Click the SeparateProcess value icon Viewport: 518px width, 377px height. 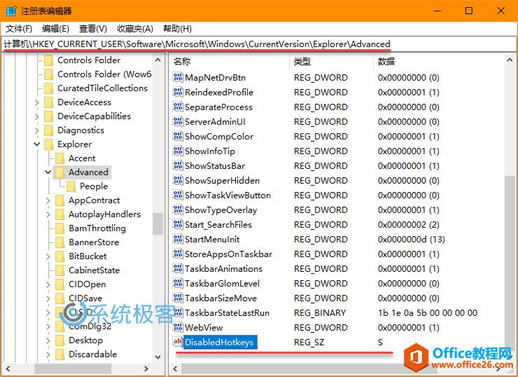tap(178, 107)
